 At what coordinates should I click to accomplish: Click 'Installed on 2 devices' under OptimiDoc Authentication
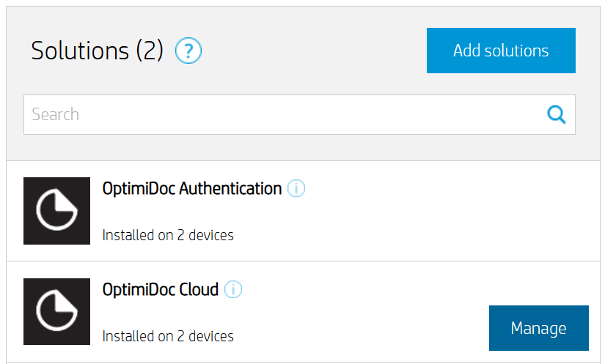coord(168,236)
